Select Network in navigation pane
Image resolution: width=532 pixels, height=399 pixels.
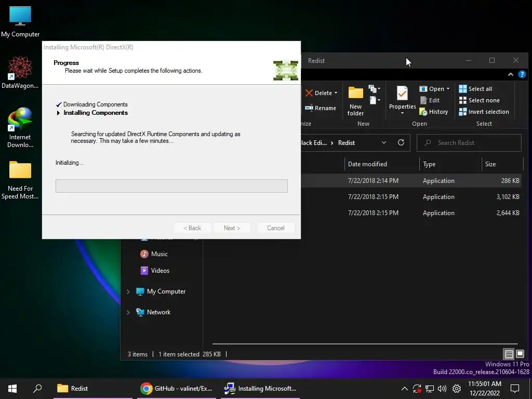(153, 312)
